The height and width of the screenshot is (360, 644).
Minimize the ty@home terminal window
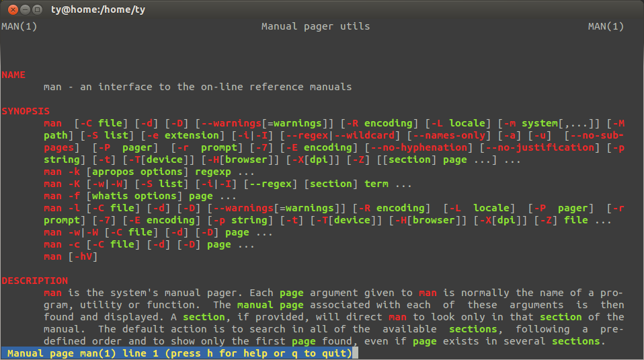25,9
